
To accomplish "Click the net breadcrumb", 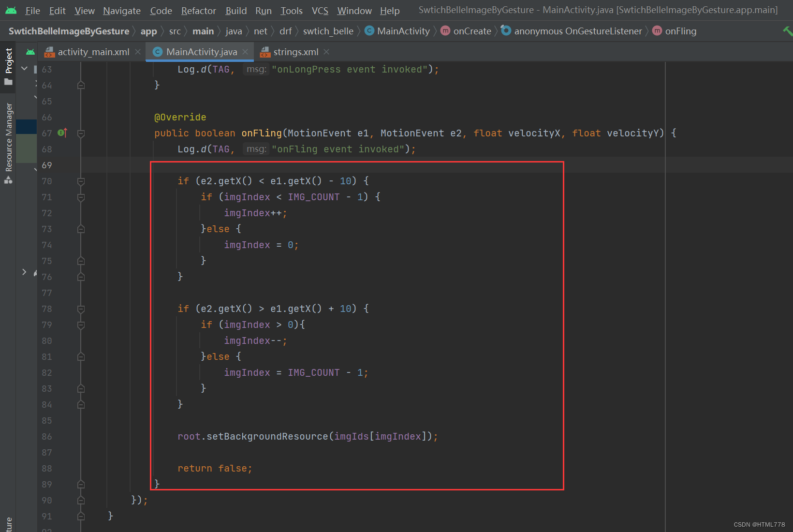I will [x=261, y=31].
